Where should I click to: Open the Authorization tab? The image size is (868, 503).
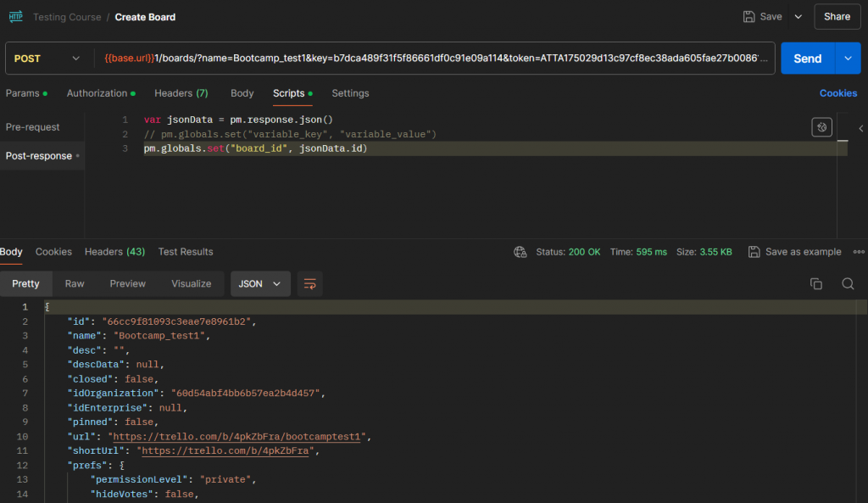coord(101,93)
